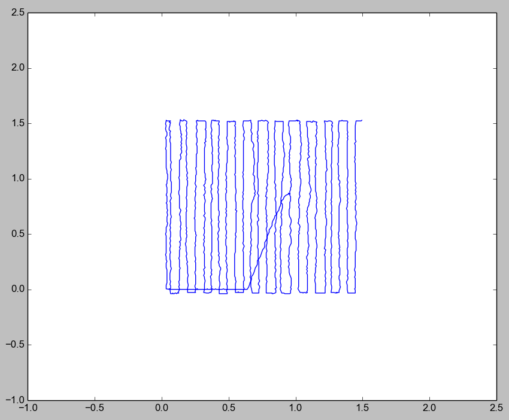Click the x-axis tick label 0.0
Screen dimensions: 509x420
tap(162, 407)
